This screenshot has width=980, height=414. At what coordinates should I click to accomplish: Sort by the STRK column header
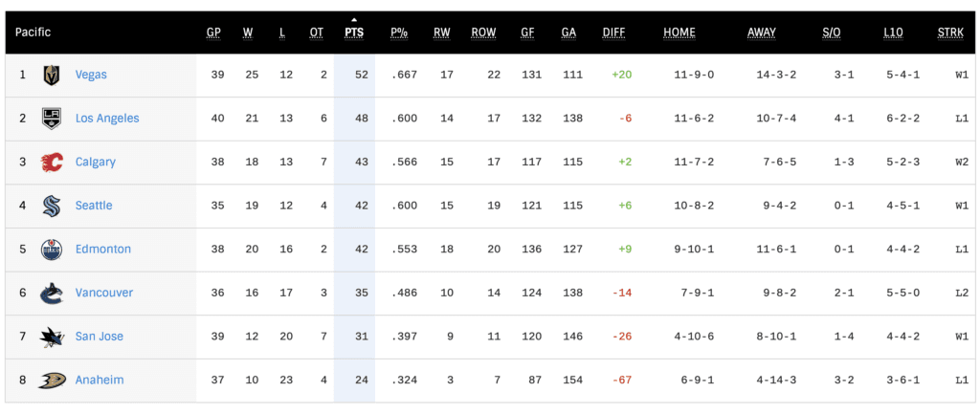click(950, 33)
